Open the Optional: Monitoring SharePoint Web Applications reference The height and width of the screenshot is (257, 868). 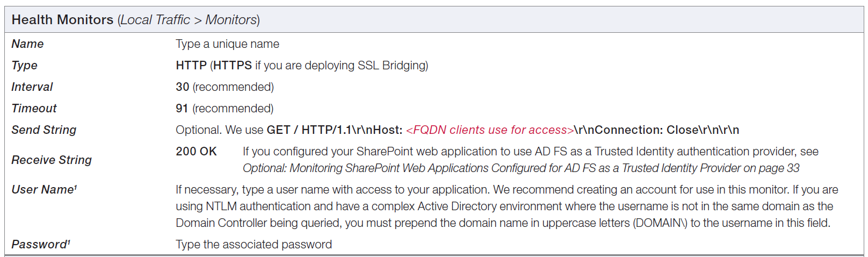pos(521,168)
